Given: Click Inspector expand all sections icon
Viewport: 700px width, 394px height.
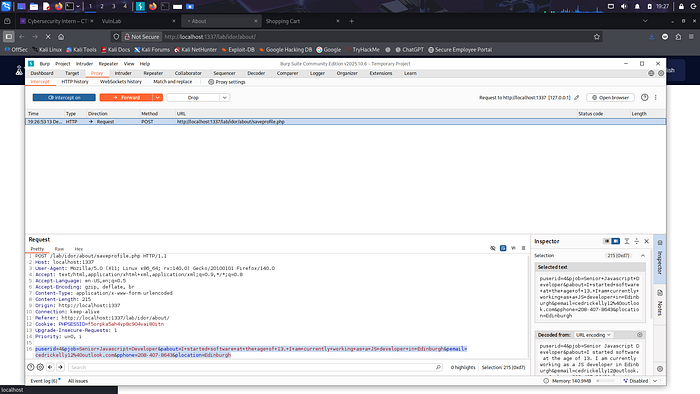Looking at the screenshot, I should [x=627, y=241].
